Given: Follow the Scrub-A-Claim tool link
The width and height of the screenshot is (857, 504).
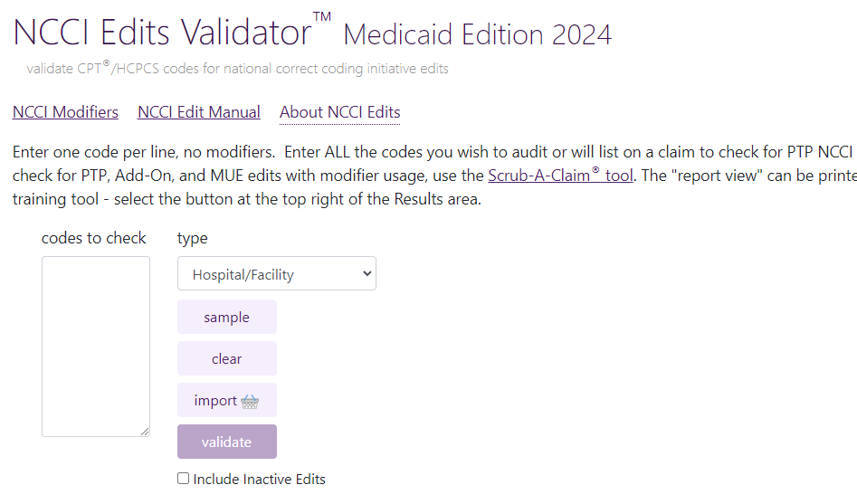Looking at the screenshot, I should click(x=560, y=176).
